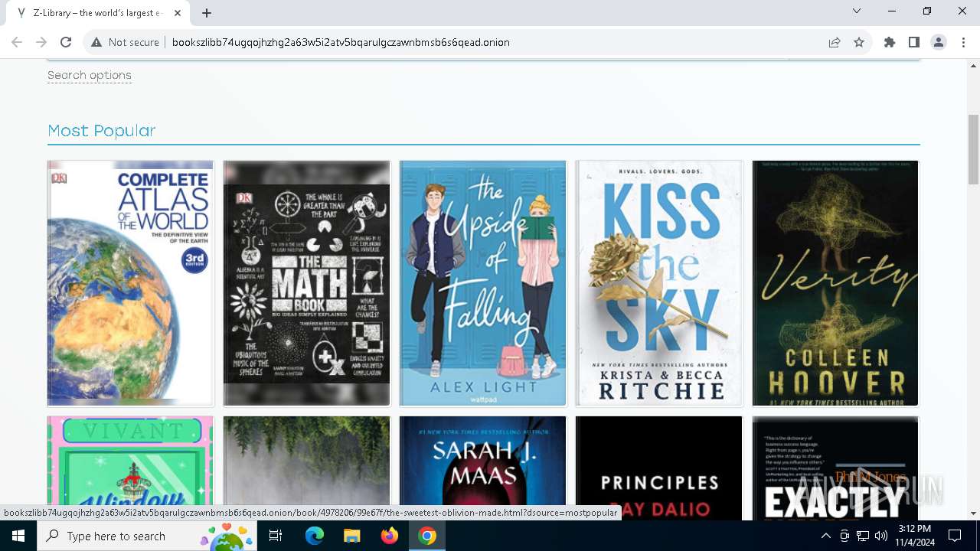Open The Upside of Falling cover
The image size is (980, 551).
click(x=482, y=283)
